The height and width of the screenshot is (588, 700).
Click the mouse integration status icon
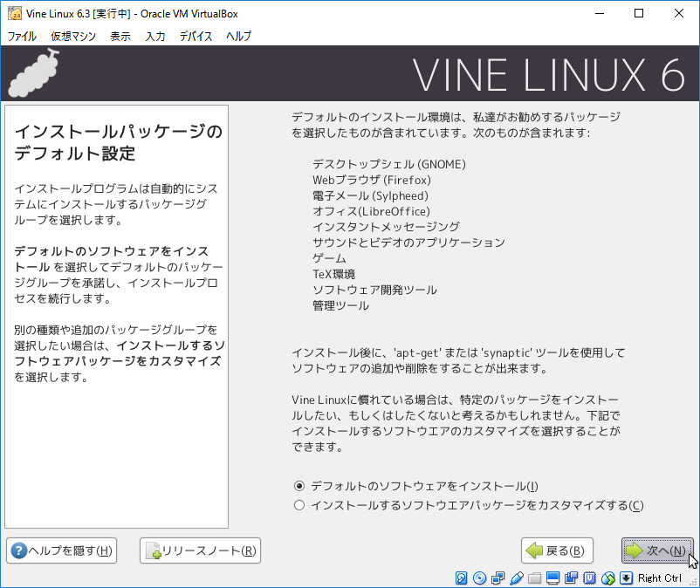point(607,578)
